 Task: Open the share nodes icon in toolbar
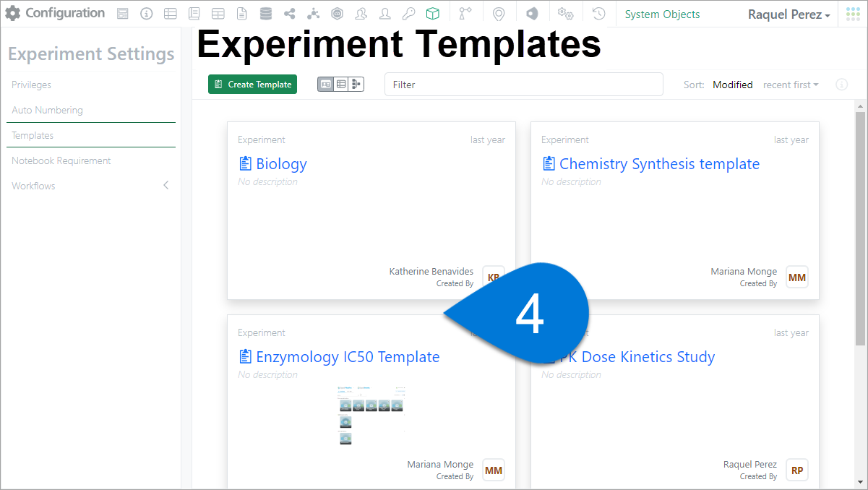pyautogui.click(x=289, y=14)
